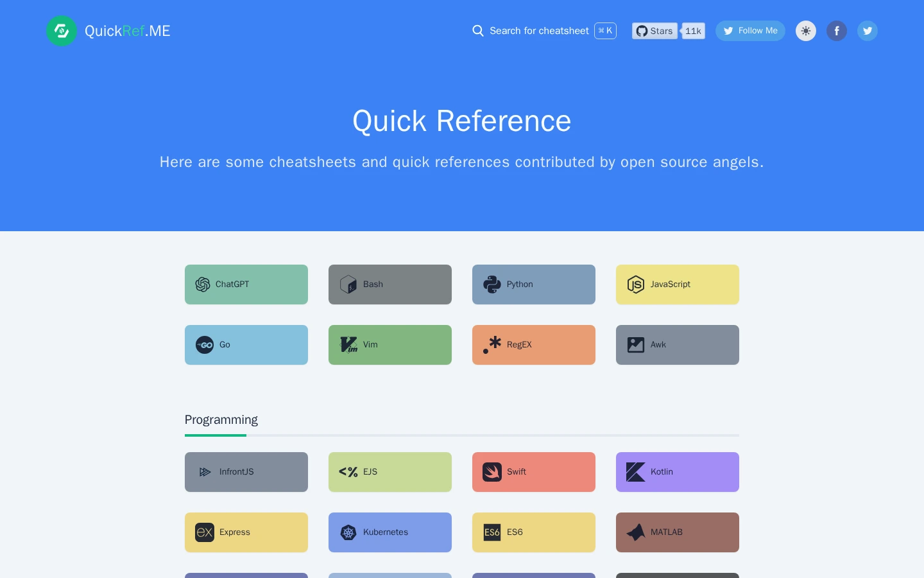Open the MATLAB cheatsheet icon
The width and height of the screenshot is (924, 578).
coord(636,532)
